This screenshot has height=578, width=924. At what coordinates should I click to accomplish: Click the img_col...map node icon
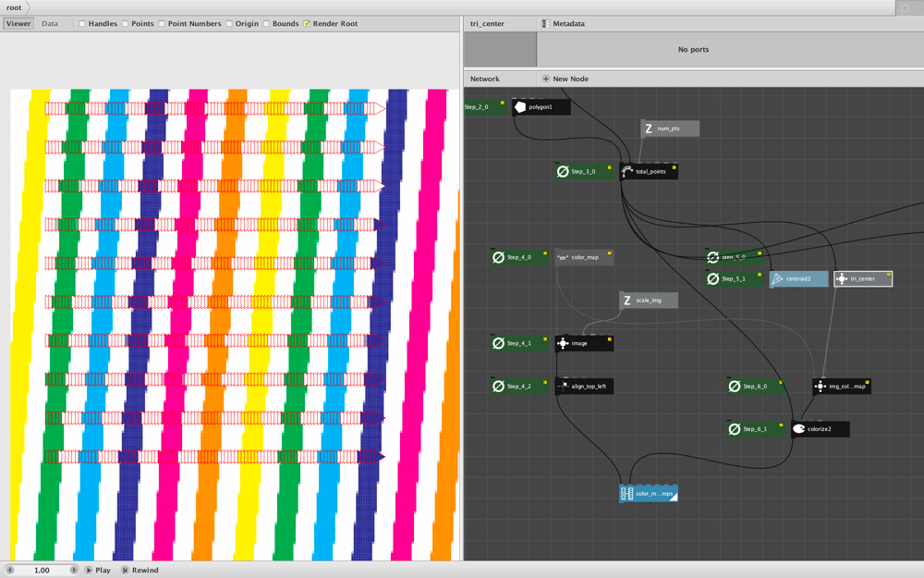[x=821, y=387]
